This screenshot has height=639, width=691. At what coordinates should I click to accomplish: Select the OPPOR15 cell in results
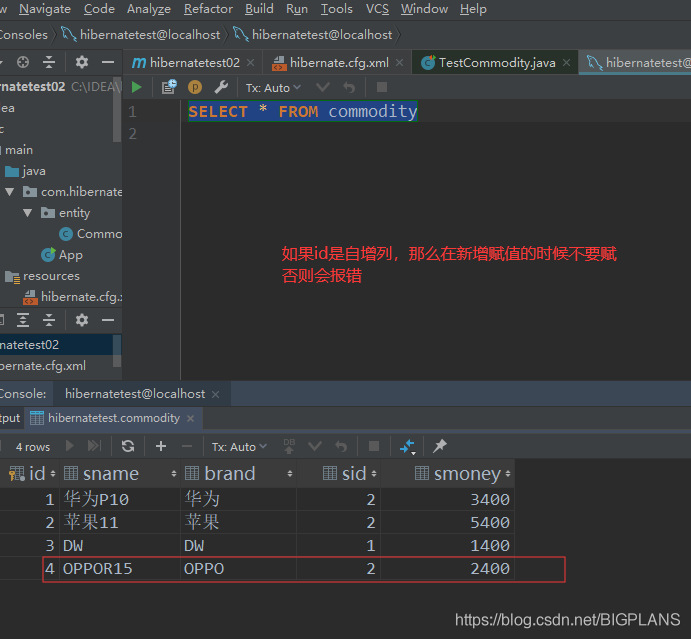[120, 568]
